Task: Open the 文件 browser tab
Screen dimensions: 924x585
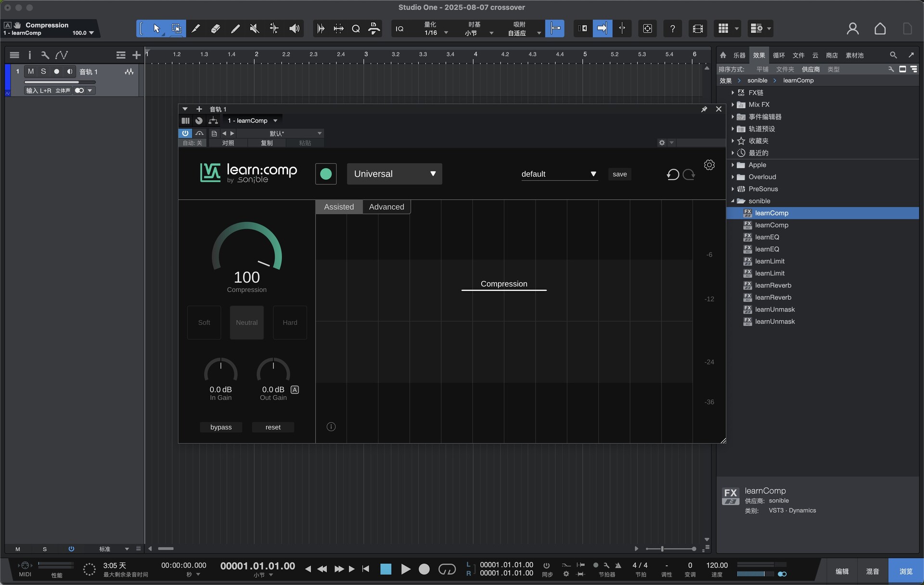Action: tap(798, 55)
